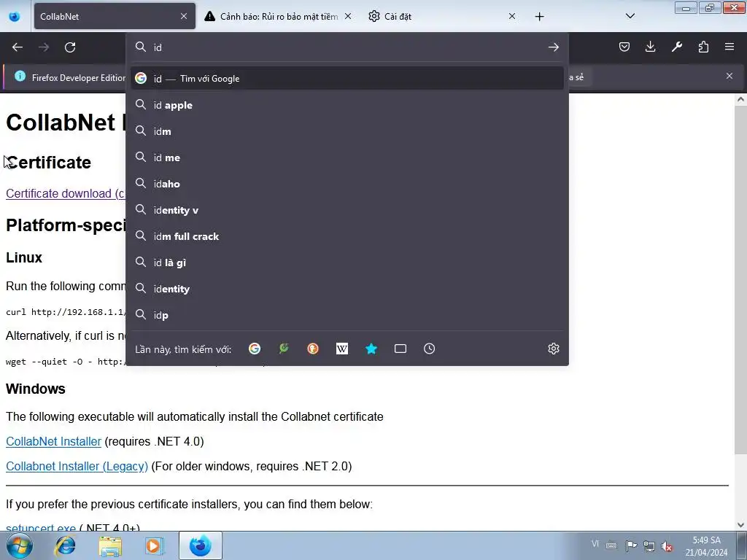Viewport: 747px width, 560px height.
Task: Open the CollabNet Installer link
Action: [53, 441]
